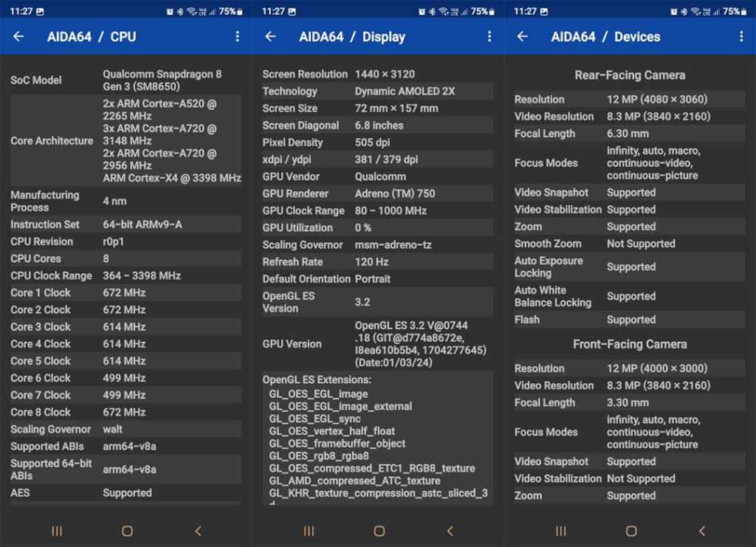Select the SoC Model row
756x547 pixels.
[x=126, y=80]
